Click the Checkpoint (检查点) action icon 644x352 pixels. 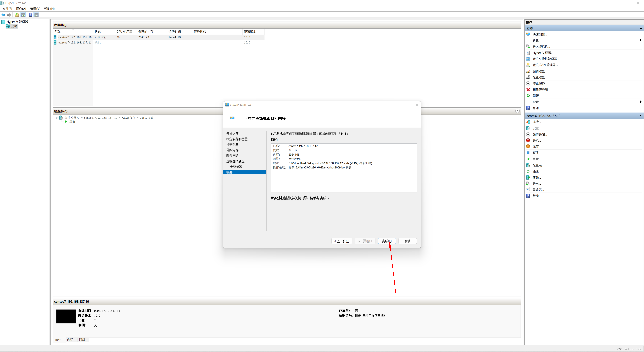pos(528,165)
